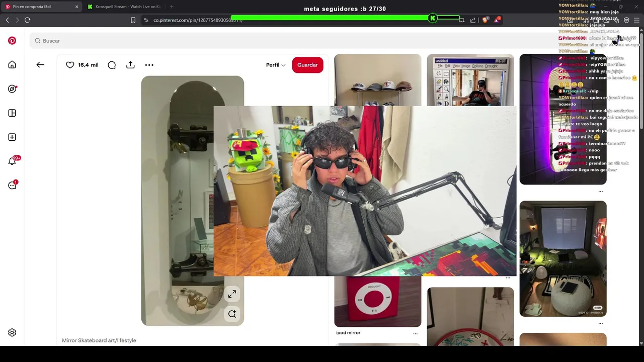
Task: Open the Perfil board dropdown
Action: [276, 65]
